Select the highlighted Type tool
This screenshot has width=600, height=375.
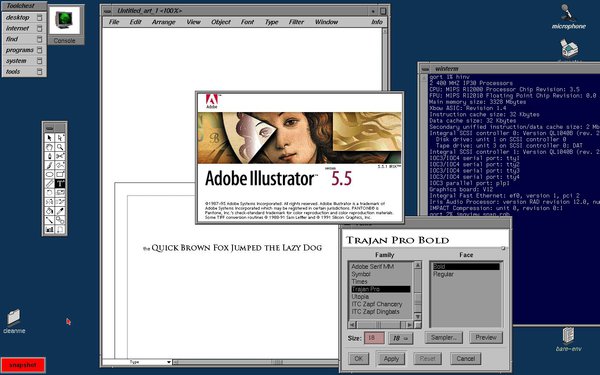pos(60,184)
